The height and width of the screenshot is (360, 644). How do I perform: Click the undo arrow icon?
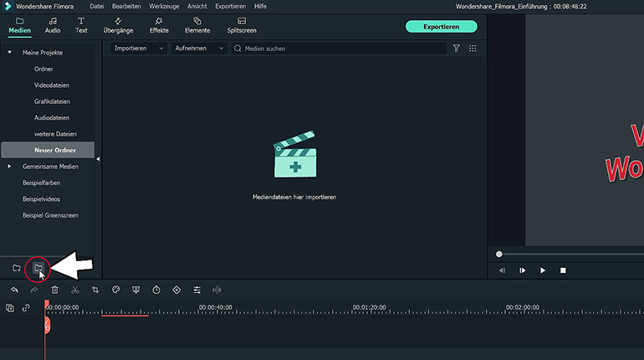pyautogui.click(x=14, y=291)
